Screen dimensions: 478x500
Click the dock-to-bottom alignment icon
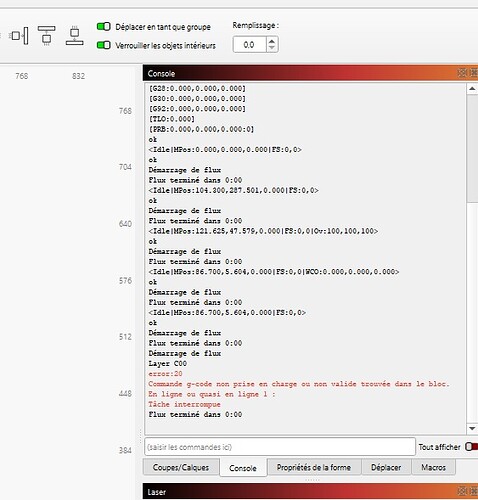click(75, 35)
